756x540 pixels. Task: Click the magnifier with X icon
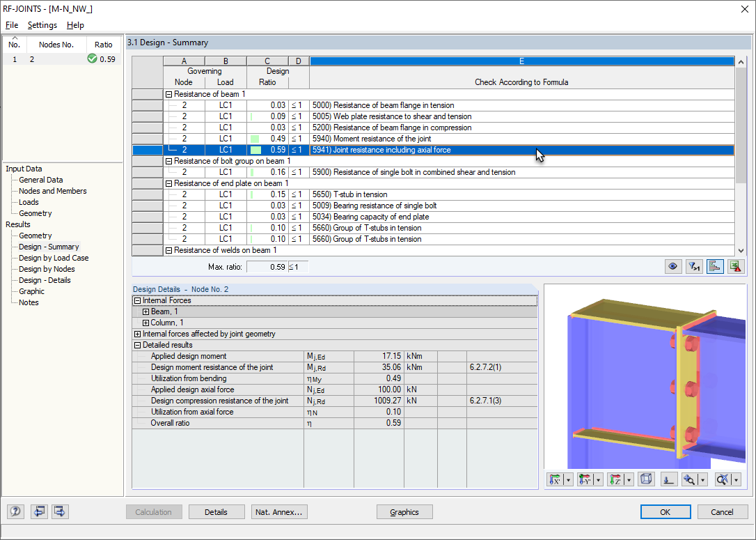click(x=723, y=479)
